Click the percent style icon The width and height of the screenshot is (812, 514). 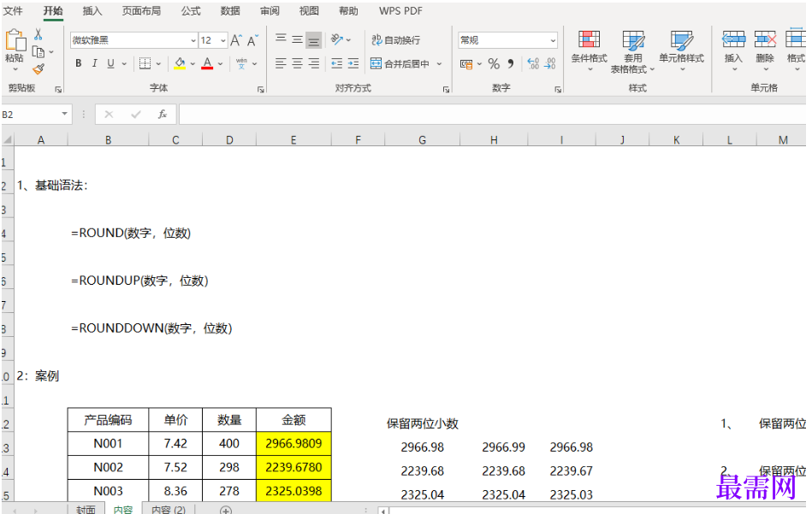click(x=494, y=64)
